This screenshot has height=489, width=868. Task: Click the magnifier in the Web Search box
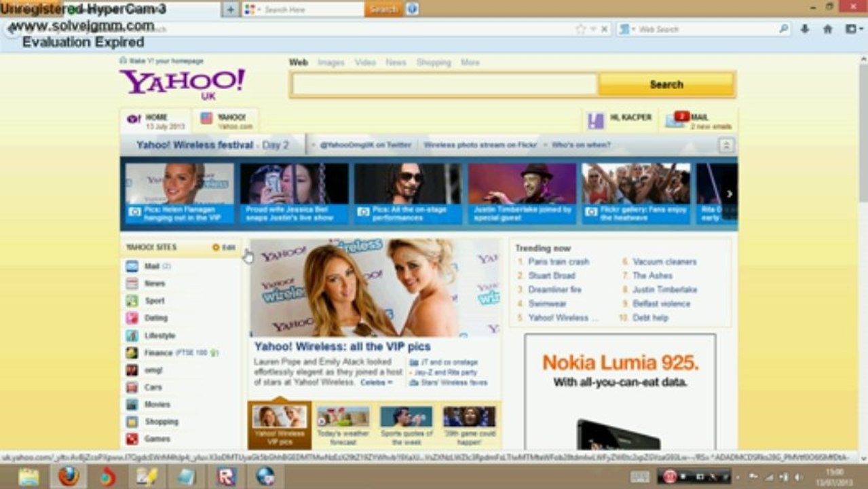pos(783,29)
